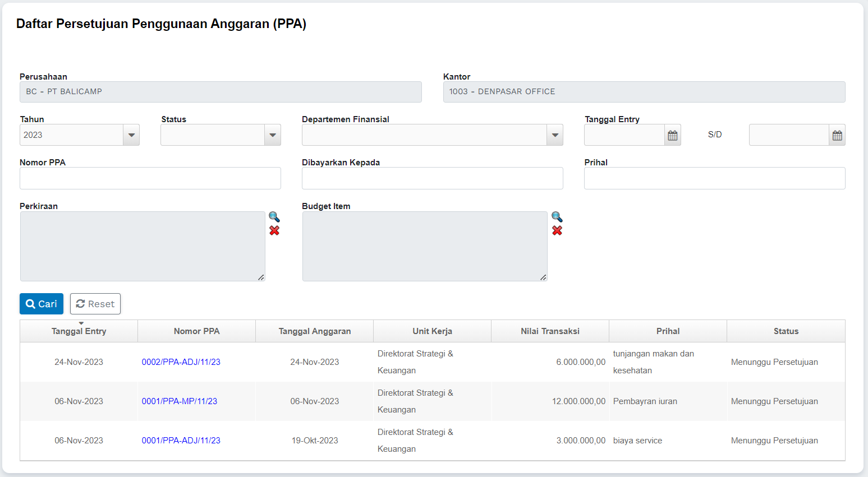The image size is (868, 477).
Task: Click the Prihal filter text field
Action: point(714,178)
